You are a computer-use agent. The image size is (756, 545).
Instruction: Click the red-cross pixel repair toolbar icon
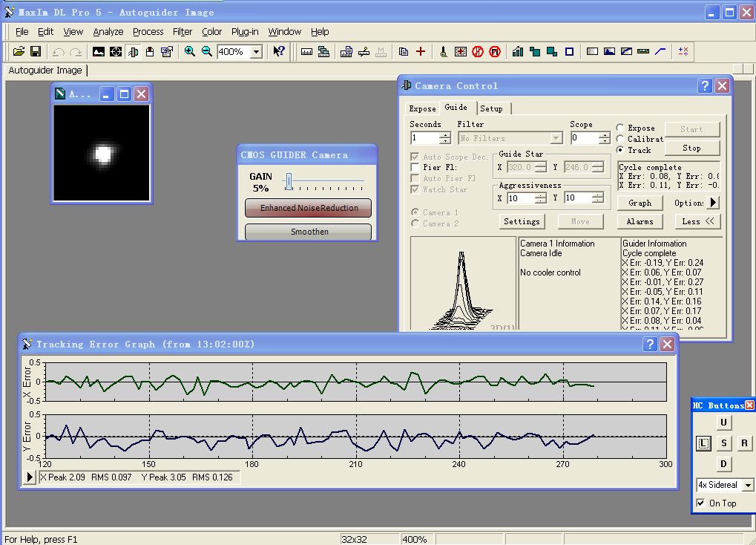461,51
